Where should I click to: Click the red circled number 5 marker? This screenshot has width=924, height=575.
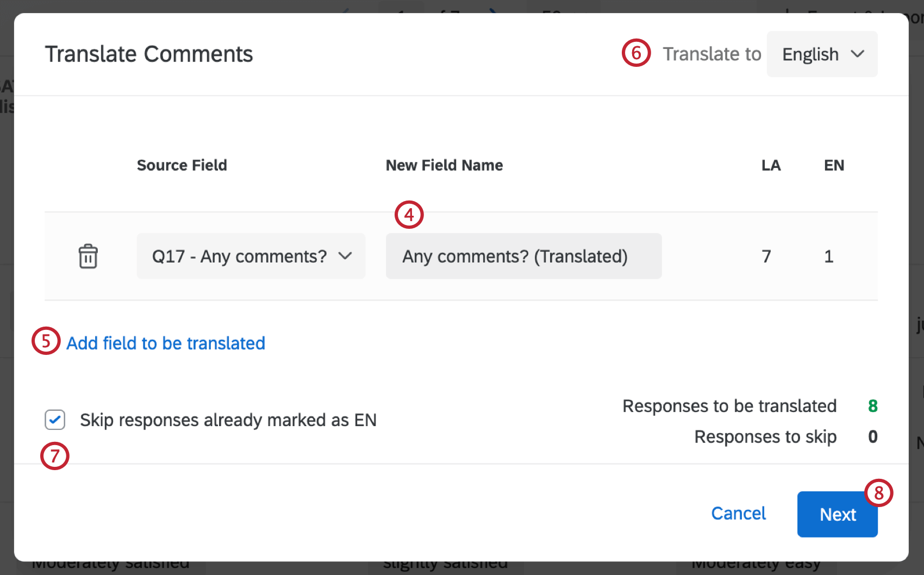point(46,341)
